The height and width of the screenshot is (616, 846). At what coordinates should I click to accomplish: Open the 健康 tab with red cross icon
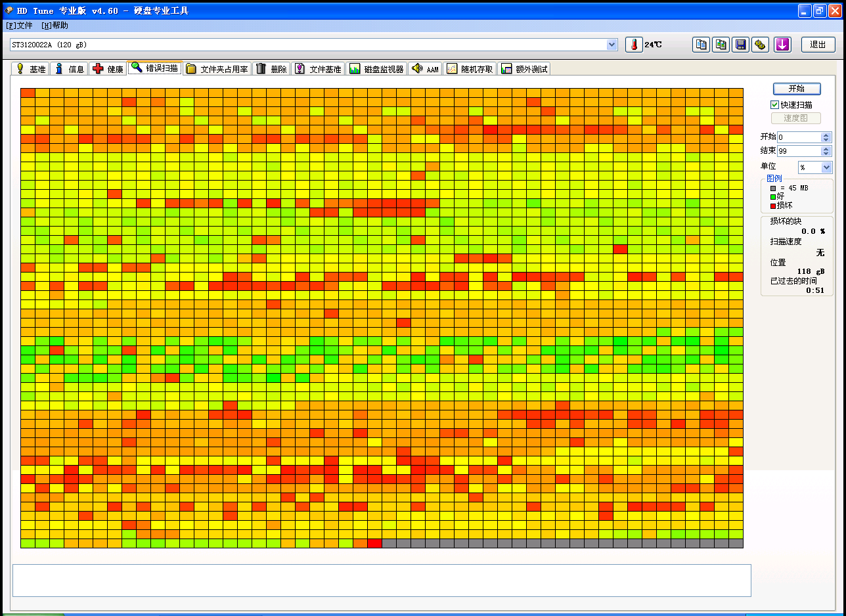point(108,69)
